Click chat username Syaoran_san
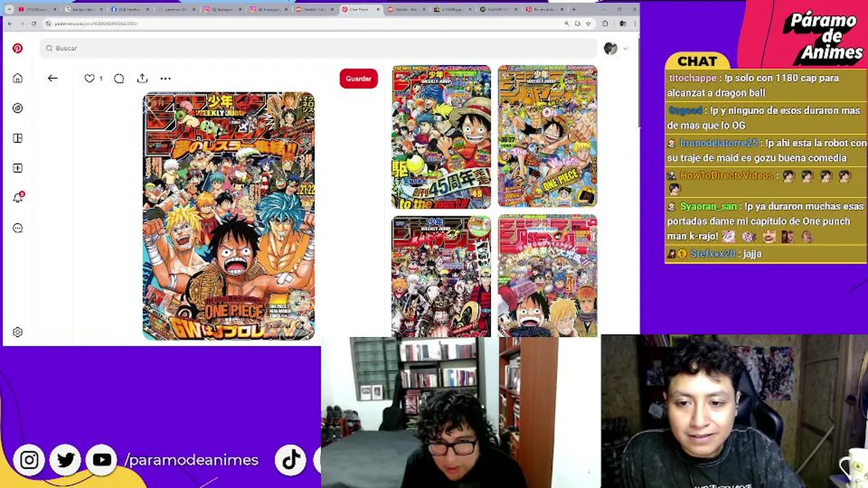Image resolution: width=868 pixels, height=488 pixels. (x=708, y=207)
